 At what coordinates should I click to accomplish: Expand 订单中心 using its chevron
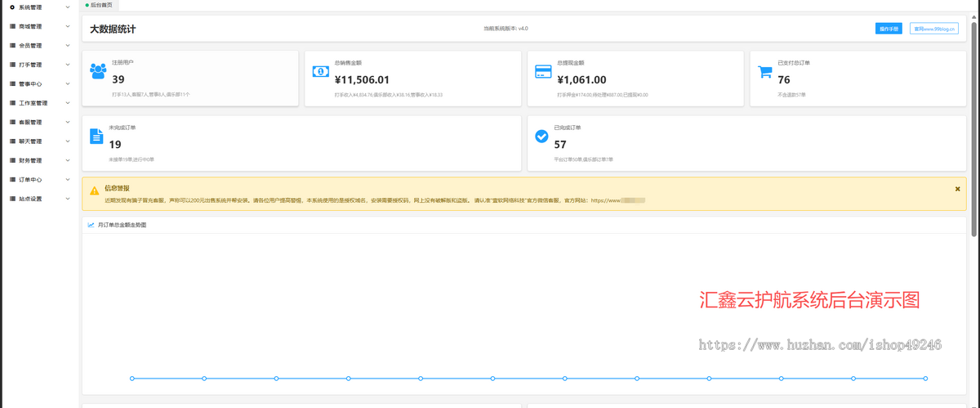pos(68,179)
